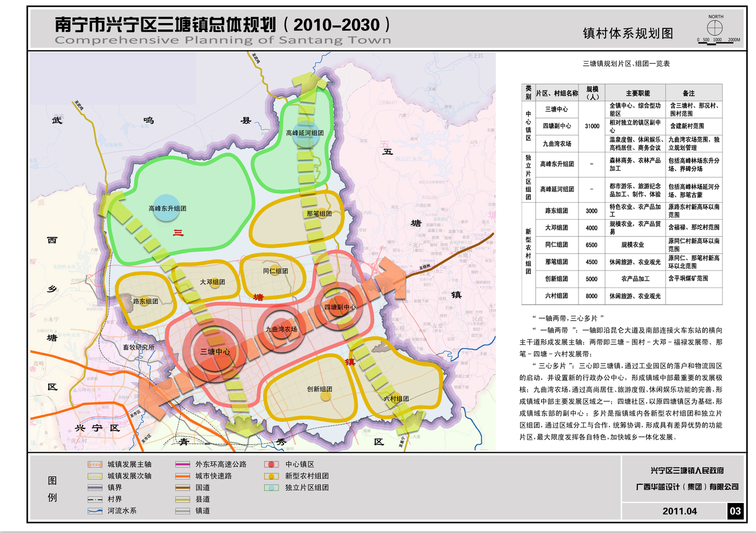Click the 广西华蓝设计（集团）有限公司 text
Viewport: 756px width, 533px height.
[x=687, y=487]
